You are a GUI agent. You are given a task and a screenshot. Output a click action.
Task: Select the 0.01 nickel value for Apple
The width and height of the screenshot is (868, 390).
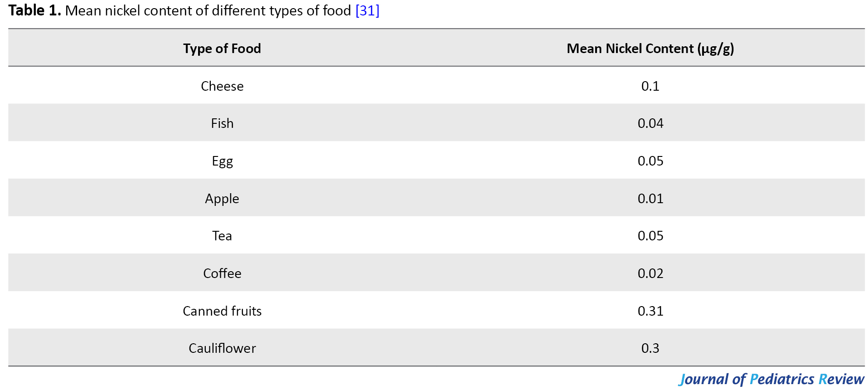[x=650, y=199]
